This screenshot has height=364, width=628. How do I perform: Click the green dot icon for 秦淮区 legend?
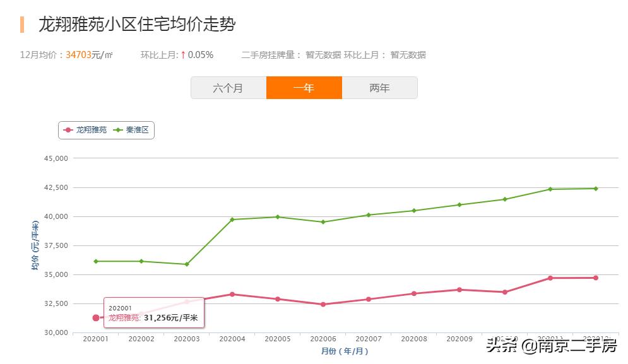coord(118,130)
